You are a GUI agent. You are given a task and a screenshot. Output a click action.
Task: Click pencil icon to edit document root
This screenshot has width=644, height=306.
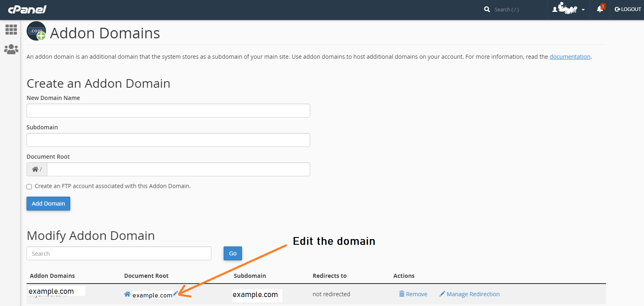tap(175, 293)
